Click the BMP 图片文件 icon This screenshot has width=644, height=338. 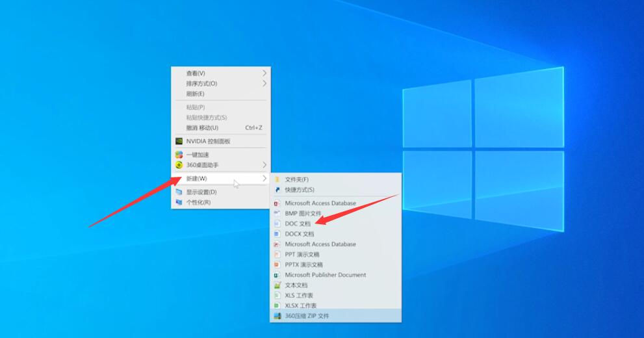pyautogui.click(x=277, y=213)
